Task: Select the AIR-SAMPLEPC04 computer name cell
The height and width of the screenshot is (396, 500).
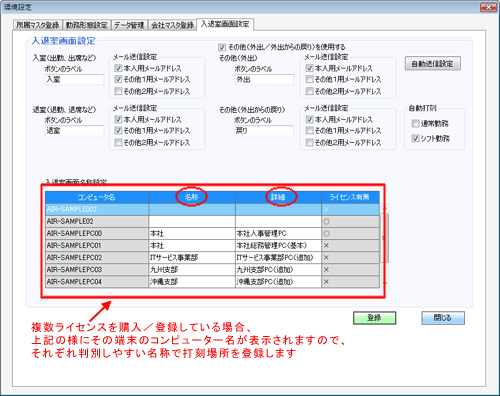Action: point(97,282)
